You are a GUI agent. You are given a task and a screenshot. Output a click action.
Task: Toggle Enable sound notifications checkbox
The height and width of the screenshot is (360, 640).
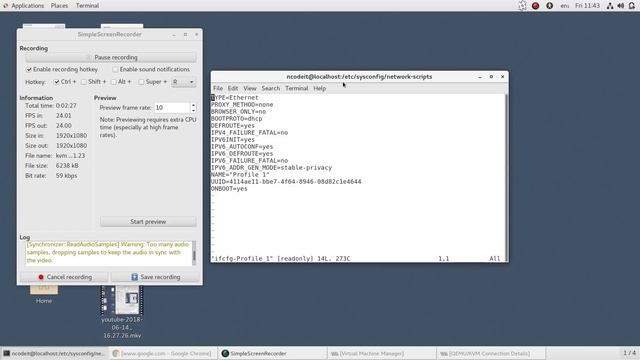(x=115, y=69)
